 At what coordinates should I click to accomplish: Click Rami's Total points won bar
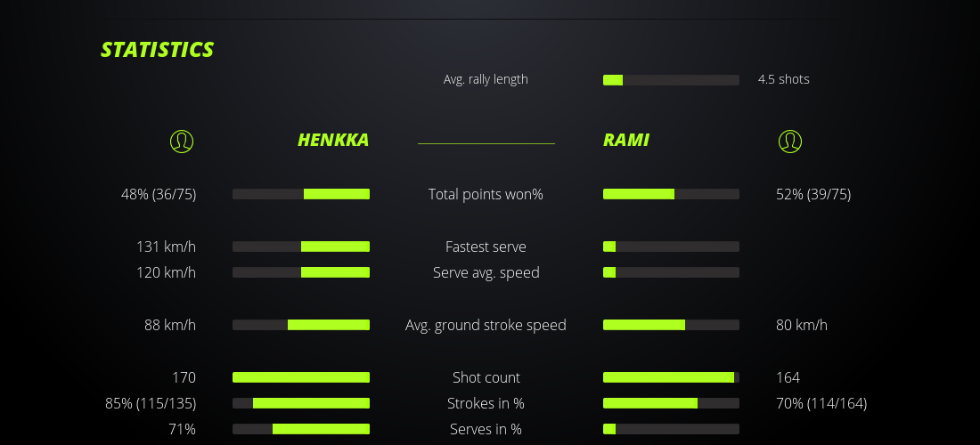tap(671, 194)
